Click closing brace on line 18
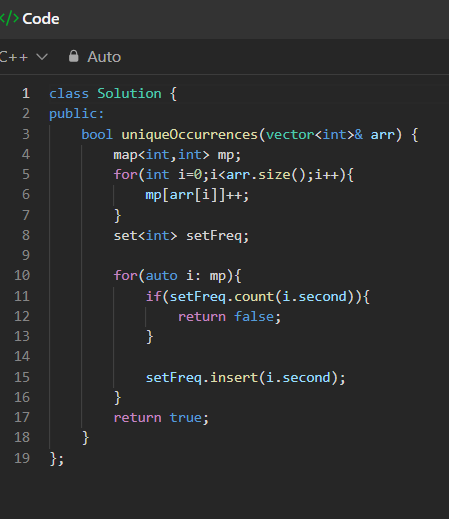 85,438
